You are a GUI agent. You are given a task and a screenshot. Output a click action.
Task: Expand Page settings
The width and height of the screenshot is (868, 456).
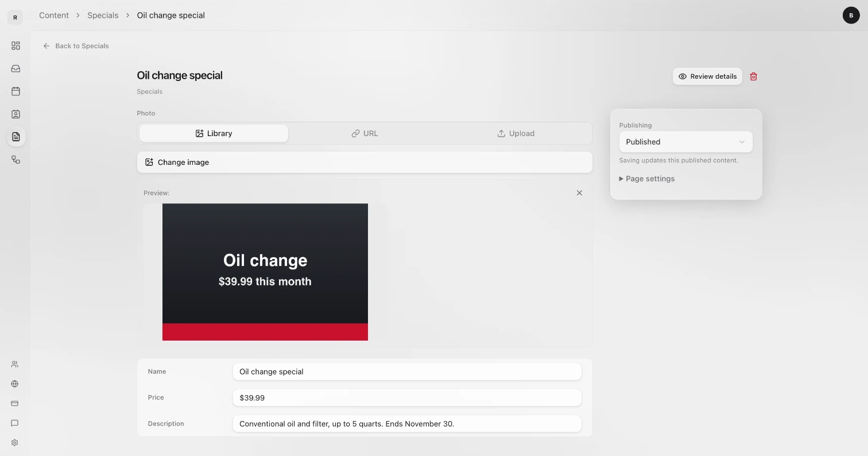647,179
